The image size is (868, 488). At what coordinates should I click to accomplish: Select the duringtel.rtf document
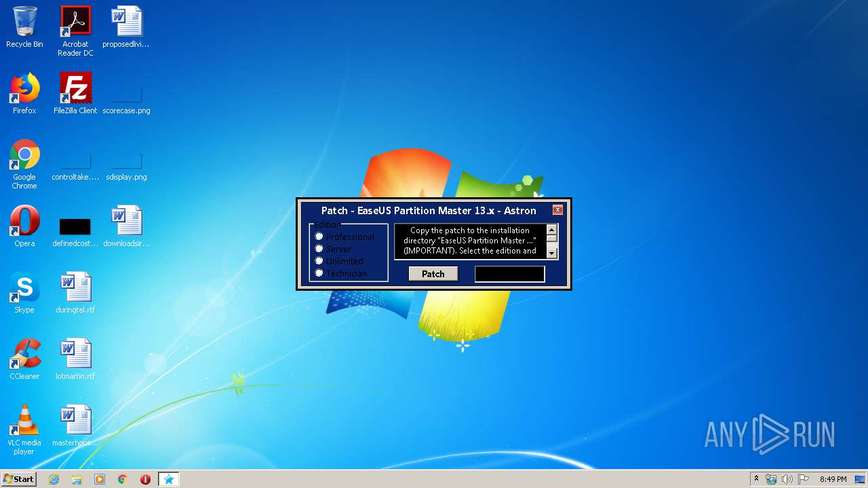(x=75, y=293)
